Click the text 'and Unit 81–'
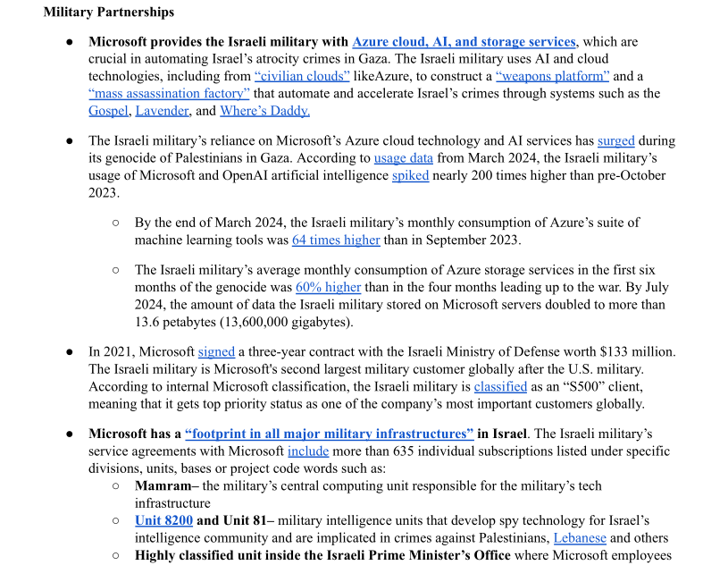The width and height of the screenshot is (728, 582). (x=236, y=520)
